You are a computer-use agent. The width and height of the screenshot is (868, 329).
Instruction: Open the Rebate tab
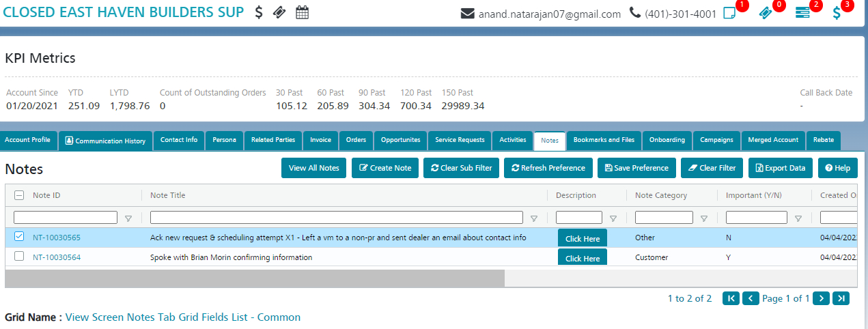824,140
